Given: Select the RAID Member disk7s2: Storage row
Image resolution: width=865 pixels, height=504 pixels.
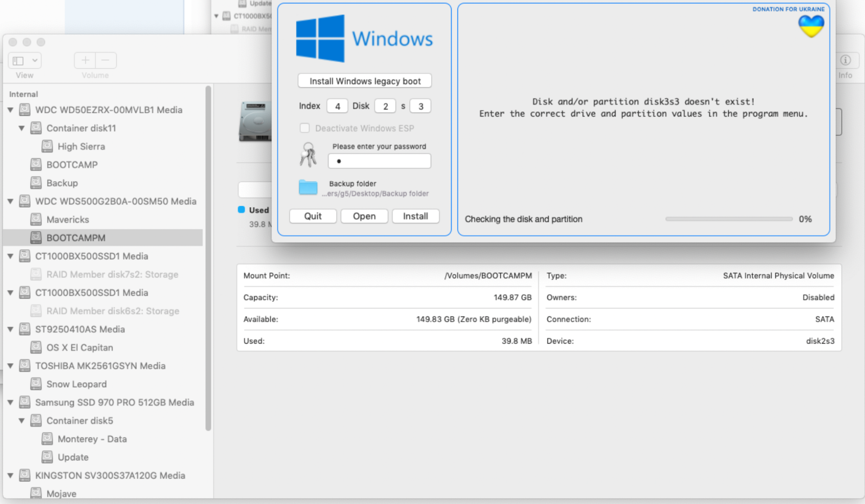Looking at the screenshot, I should coord(103,274).
